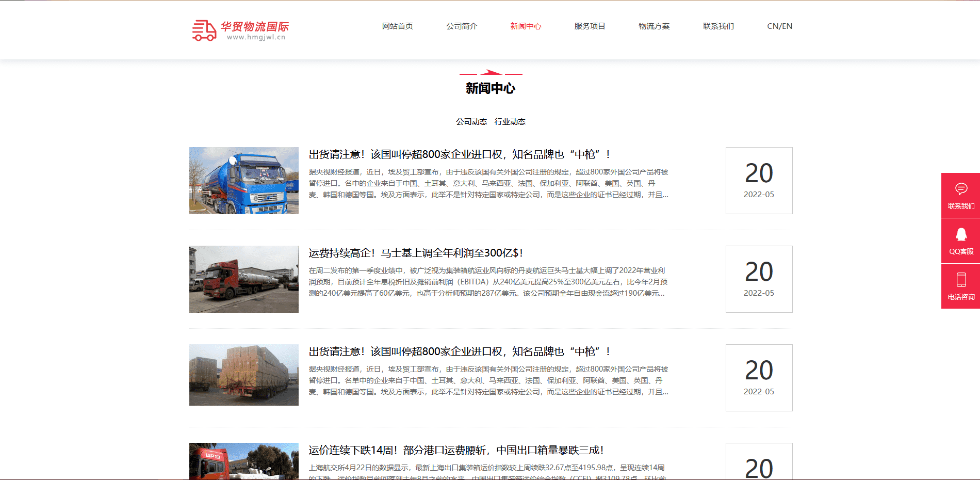The width and height of the screenshot is (980, 480).
Task: Switch to 行业动态 tab
Action: [510, 122]
